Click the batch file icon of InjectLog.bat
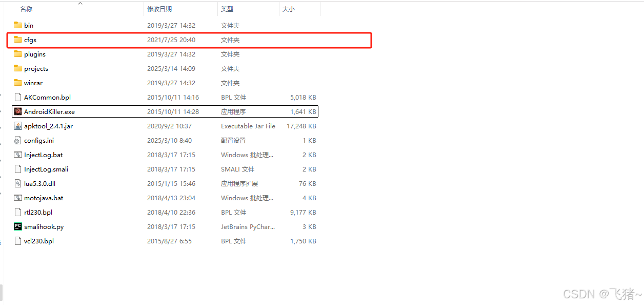Screen dimensions: 644x305 tap(17, 155)
